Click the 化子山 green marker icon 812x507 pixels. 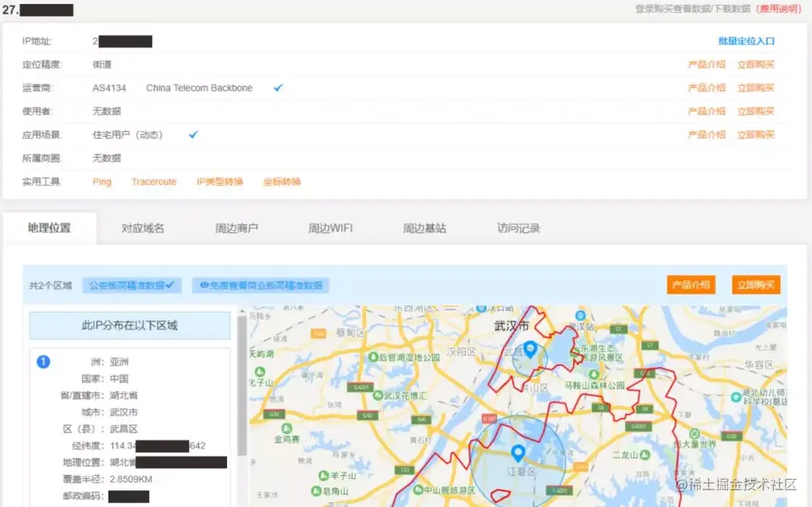pyautogui.click(x=260, y=371)
